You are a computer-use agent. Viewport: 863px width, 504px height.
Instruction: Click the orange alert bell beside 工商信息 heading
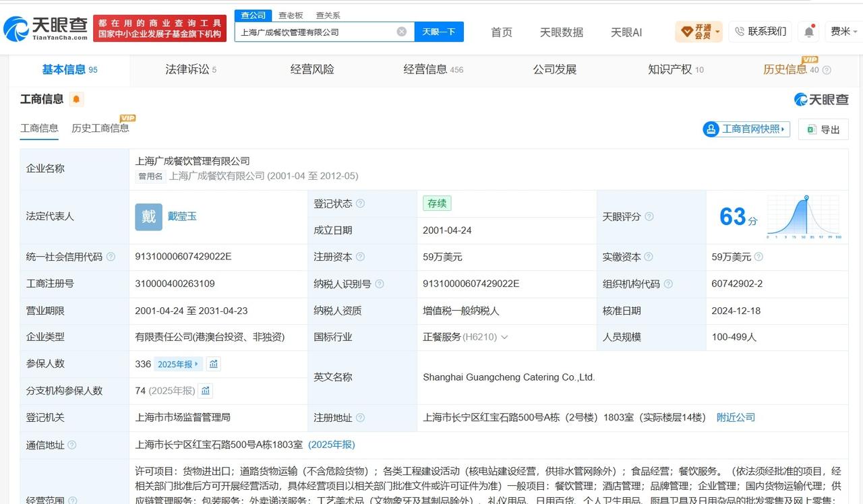76,100
